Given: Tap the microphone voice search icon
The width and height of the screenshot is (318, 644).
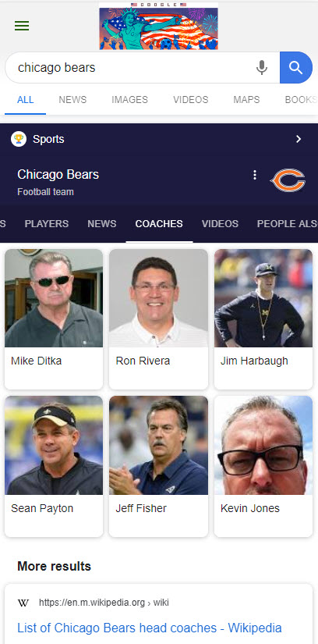Looking at the screenshot, I should (x=262, y=67).
